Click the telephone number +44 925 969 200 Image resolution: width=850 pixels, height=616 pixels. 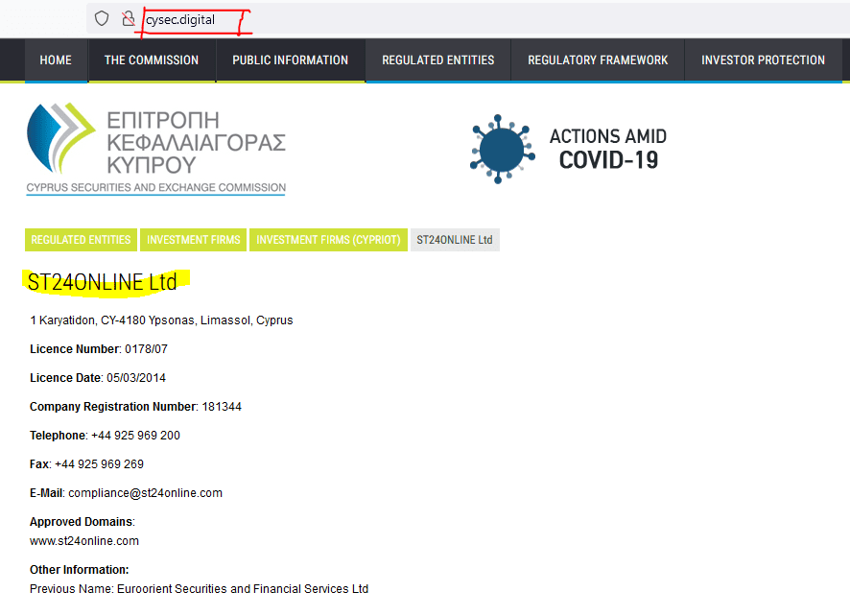(135, 436)
